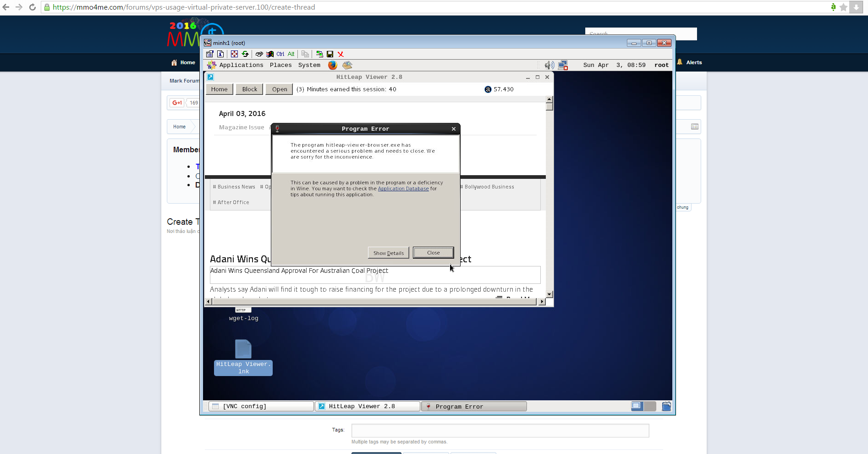Click the Alexa rank 57.430 icon
868x454 pixels.
click(488, 89)
